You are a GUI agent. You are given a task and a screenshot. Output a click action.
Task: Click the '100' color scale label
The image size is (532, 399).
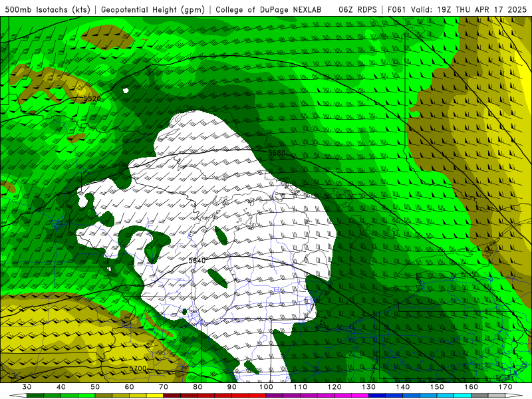266,387
